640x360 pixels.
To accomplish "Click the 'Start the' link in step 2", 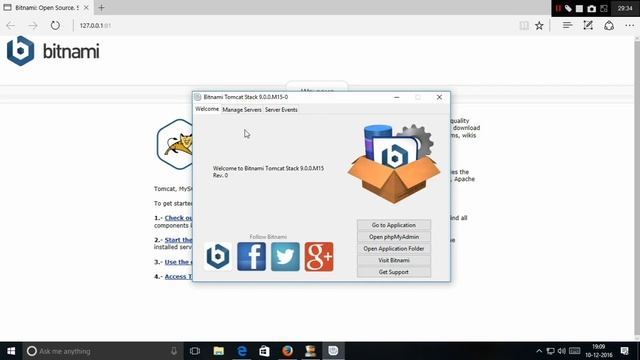I will (178, 240).
